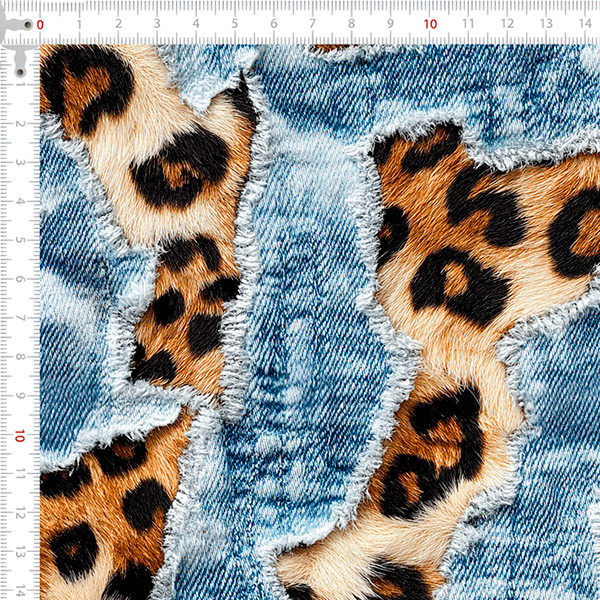
Task: Click the lower rivet on the vertical ruler clip
Action: (x=20, y=72)
